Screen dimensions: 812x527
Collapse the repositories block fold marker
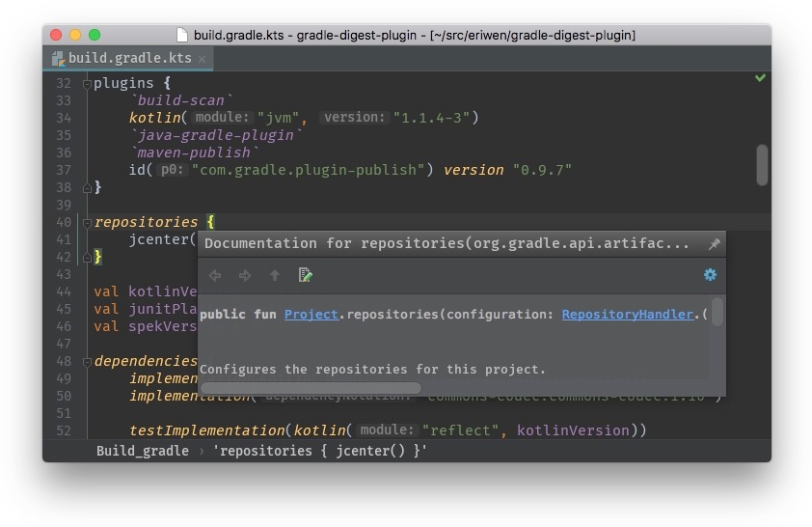click(87, 223)
